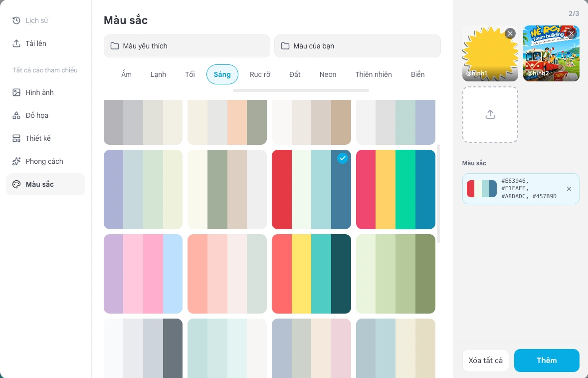Screen dimensions: 588x378
Task: Open the Màu yêu thích folder
Action: pyautogui.click(x=187, y=46)
